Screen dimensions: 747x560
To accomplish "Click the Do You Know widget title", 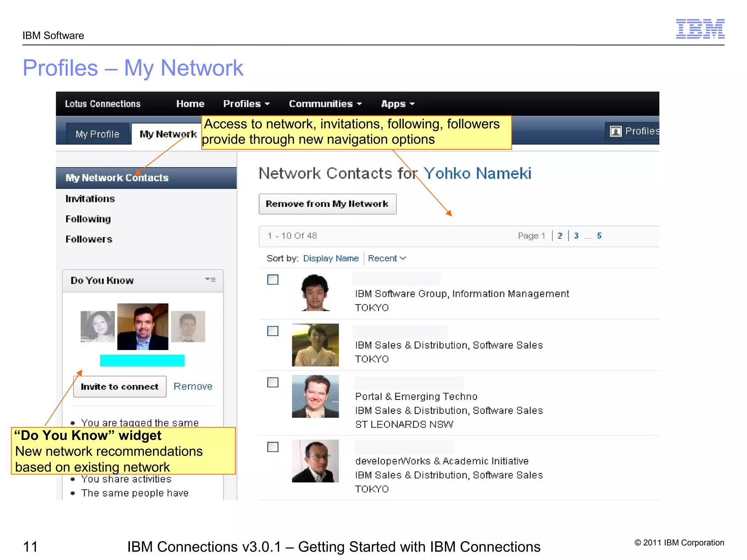I will pyautogui.click(x=102, y=280).
